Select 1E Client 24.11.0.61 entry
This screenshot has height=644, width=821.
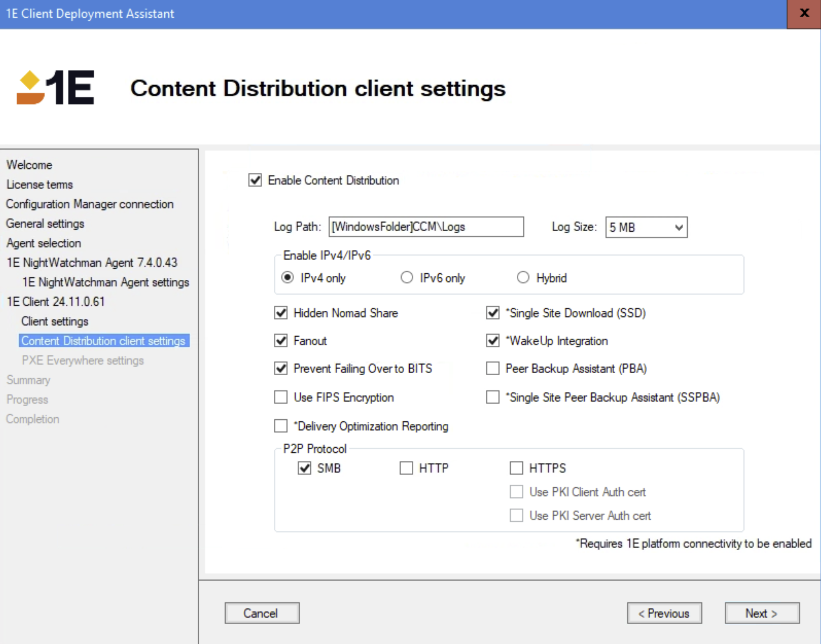tap(56, 302)
